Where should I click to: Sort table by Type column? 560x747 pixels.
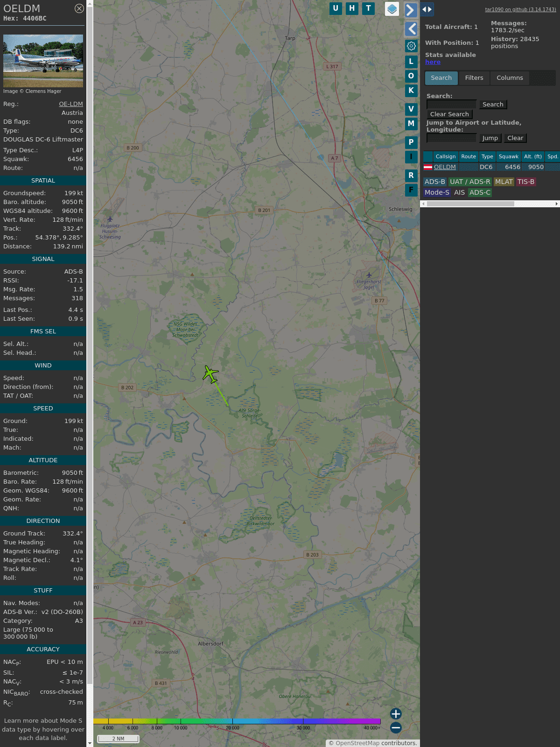click(487, 157)
